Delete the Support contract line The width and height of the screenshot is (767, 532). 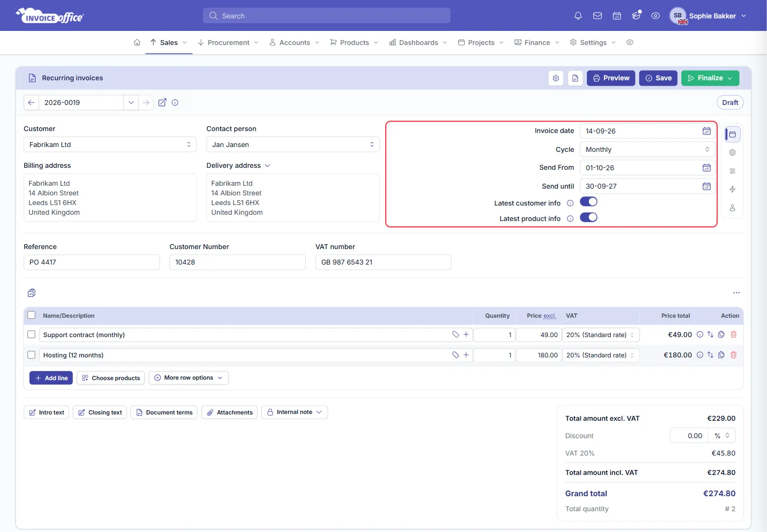[734, 335]
